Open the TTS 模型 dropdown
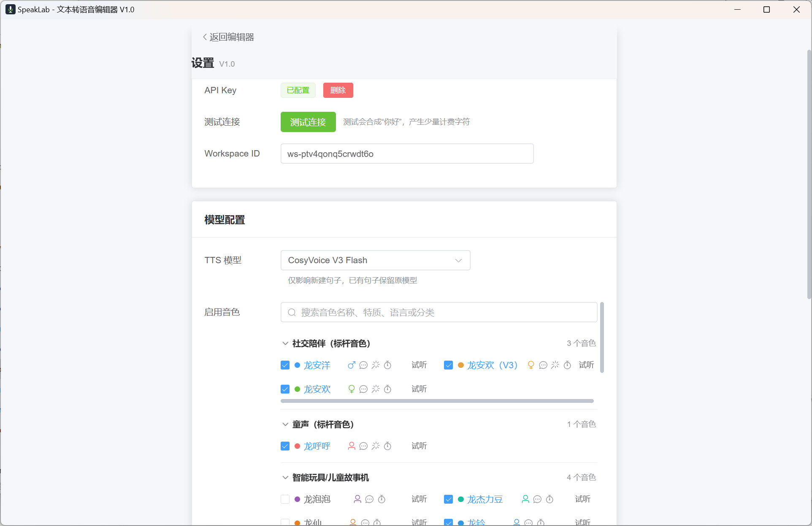812x526 pixels. [x=375, y=260]
